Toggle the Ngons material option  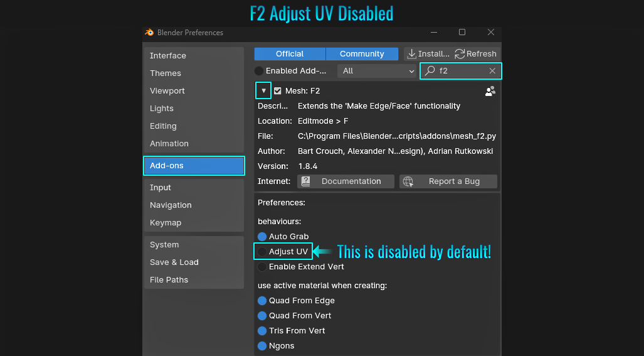262,346
